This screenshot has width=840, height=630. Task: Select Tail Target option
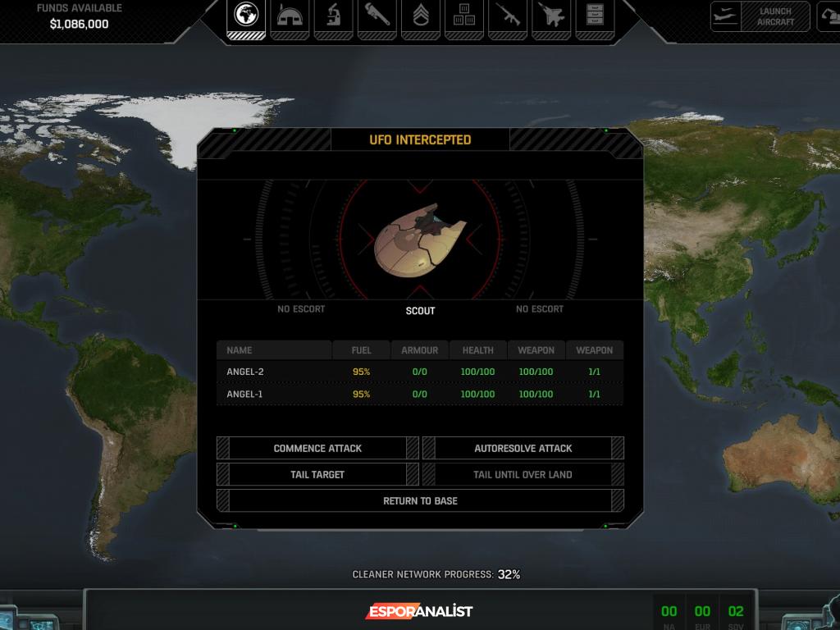[x=317, y=475]
